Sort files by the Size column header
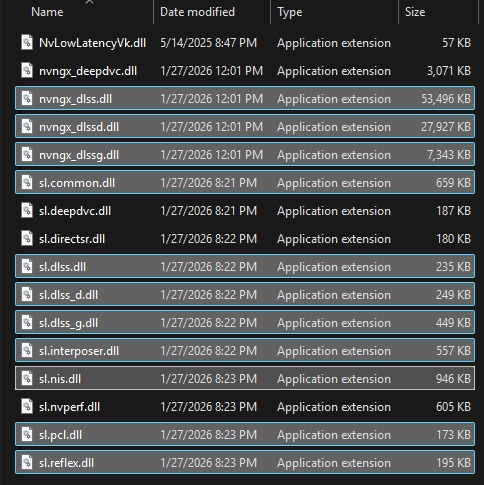 click(x=415, y=12)
